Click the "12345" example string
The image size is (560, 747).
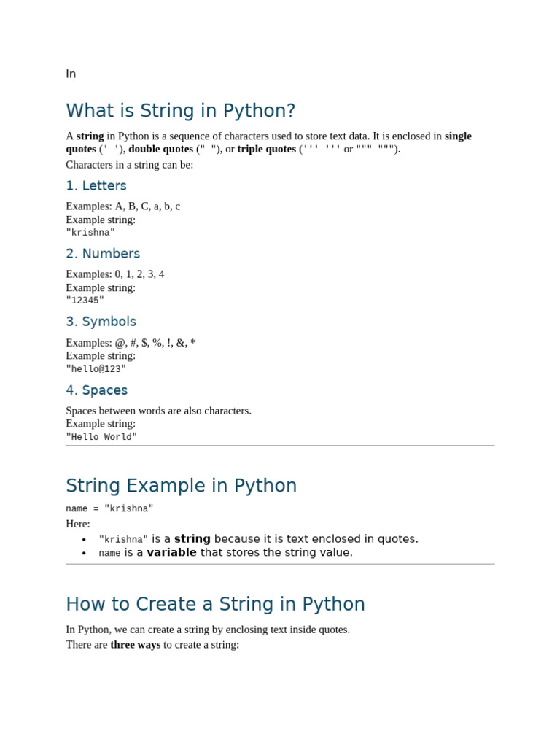(x=85, y=301)
